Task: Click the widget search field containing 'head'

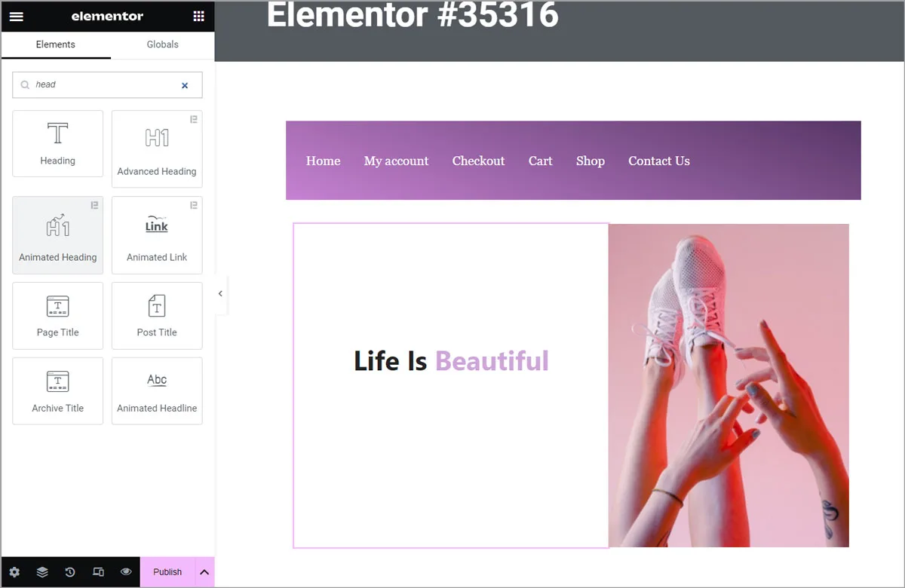Action: tap(107, 85)
